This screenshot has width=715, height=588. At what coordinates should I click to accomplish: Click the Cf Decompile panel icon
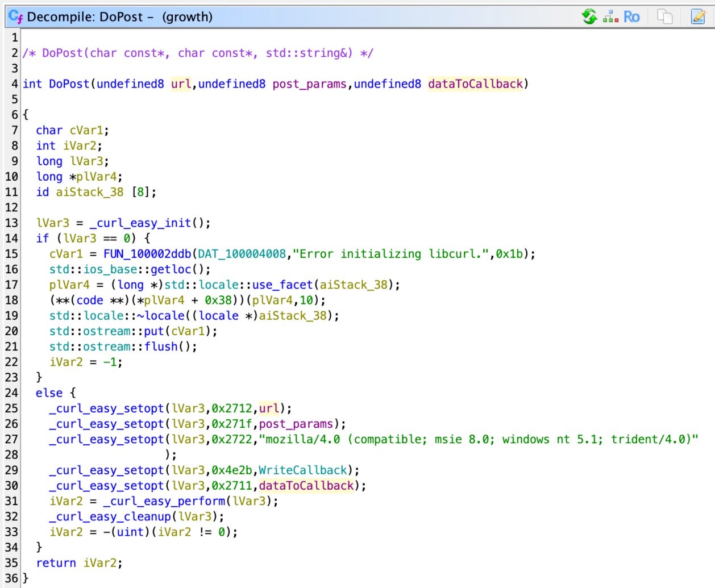16,16
